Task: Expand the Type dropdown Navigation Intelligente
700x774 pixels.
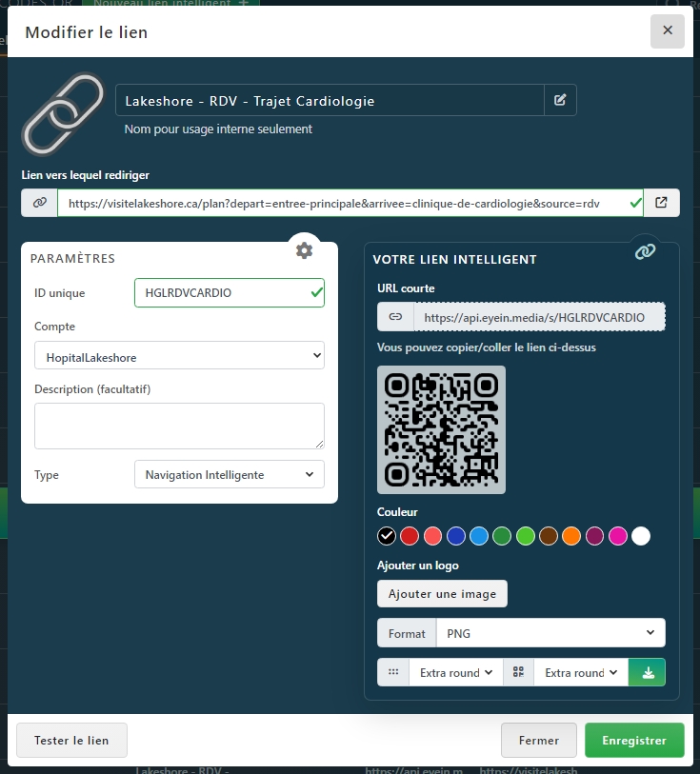Action: pyautogui.click(x=229, y=474)
